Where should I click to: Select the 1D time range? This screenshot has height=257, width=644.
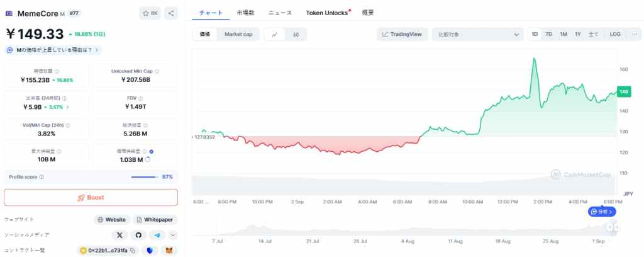coord(535,35)
